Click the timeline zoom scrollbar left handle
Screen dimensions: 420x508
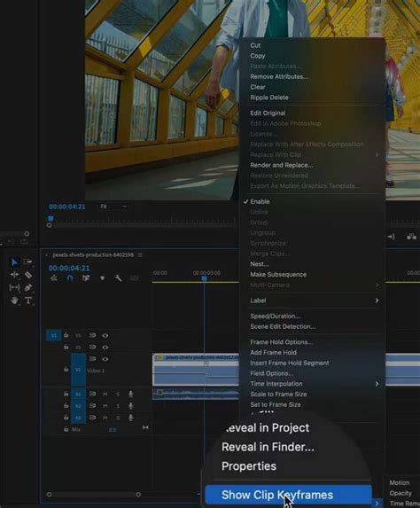coord(49,495)
